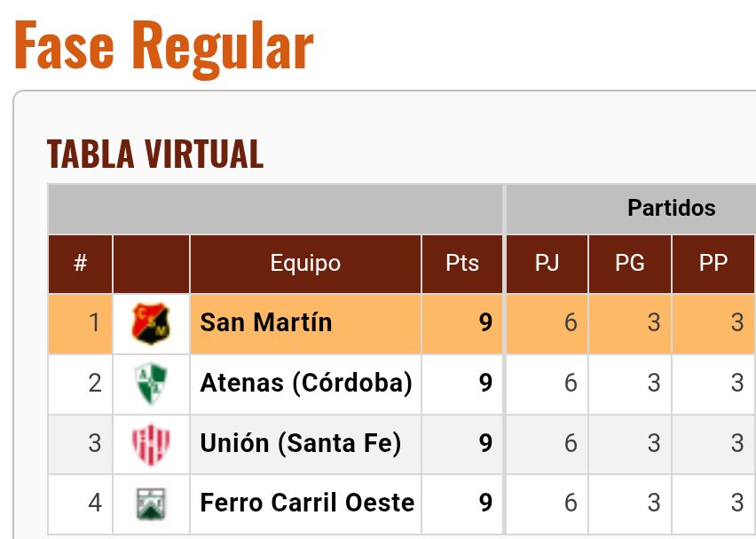Open the San Martín team link
The width and height of the screenshot is (756, 539).
point(266,322)
